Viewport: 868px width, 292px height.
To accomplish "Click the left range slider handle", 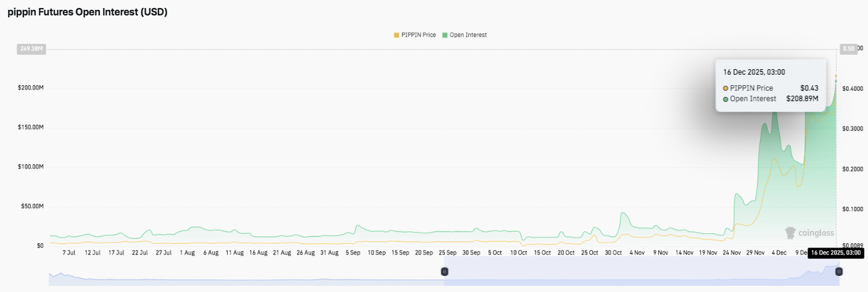I will 444,272.
